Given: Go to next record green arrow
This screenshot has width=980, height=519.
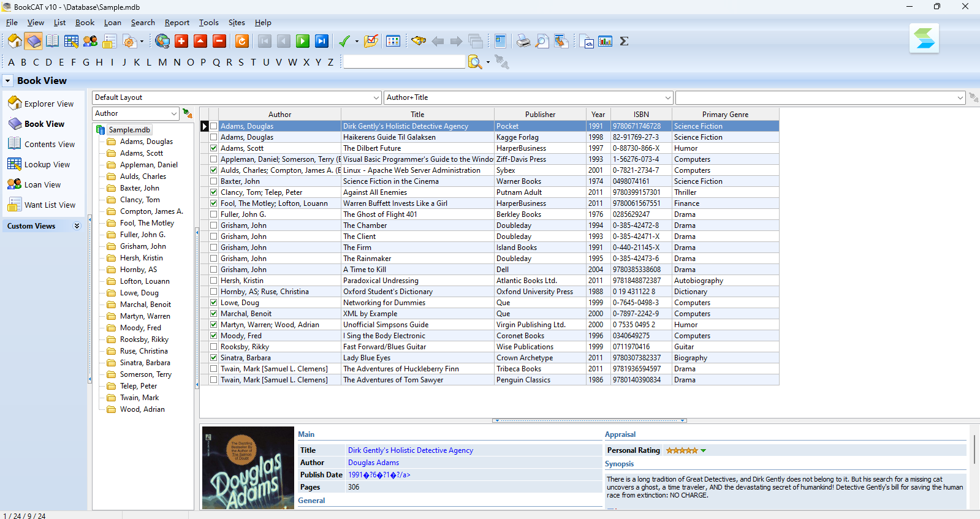Looking at the screenshot, I should point(303,41).
